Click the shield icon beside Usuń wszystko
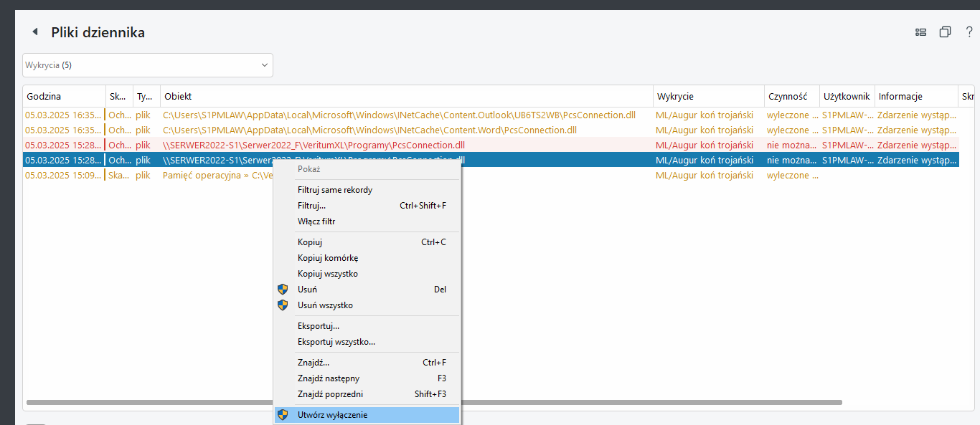 (x=283, y=305)
